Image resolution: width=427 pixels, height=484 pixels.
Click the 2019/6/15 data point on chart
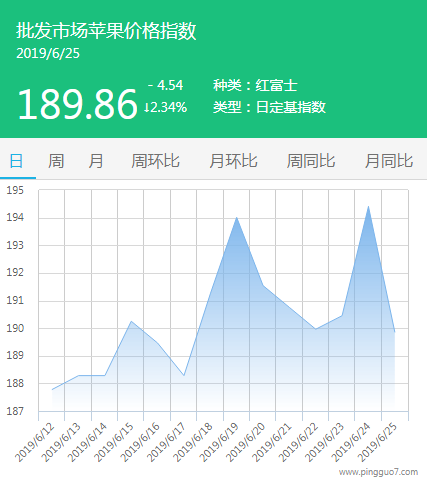pyautogui.click(x=131, y=321)
